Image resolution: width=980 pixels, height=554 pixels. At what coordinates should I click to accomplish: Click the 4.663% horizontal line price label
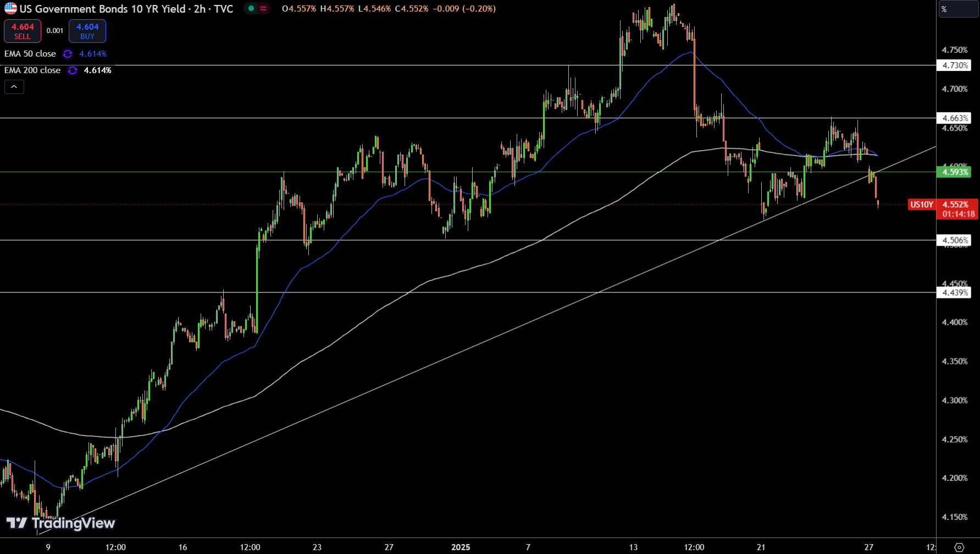click(955, 118)
